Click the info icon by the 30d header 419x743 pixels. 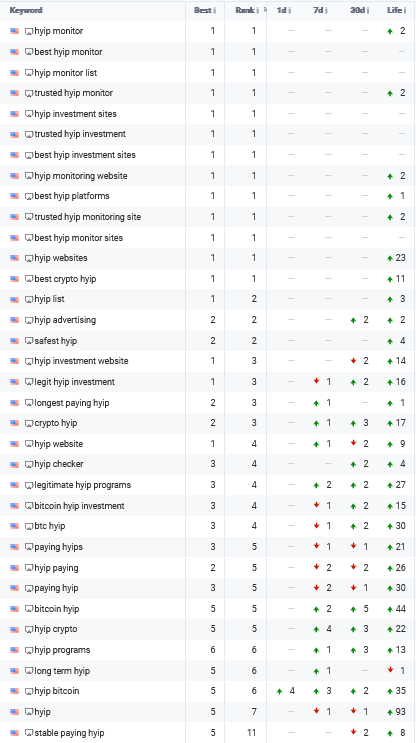[368, 10]
